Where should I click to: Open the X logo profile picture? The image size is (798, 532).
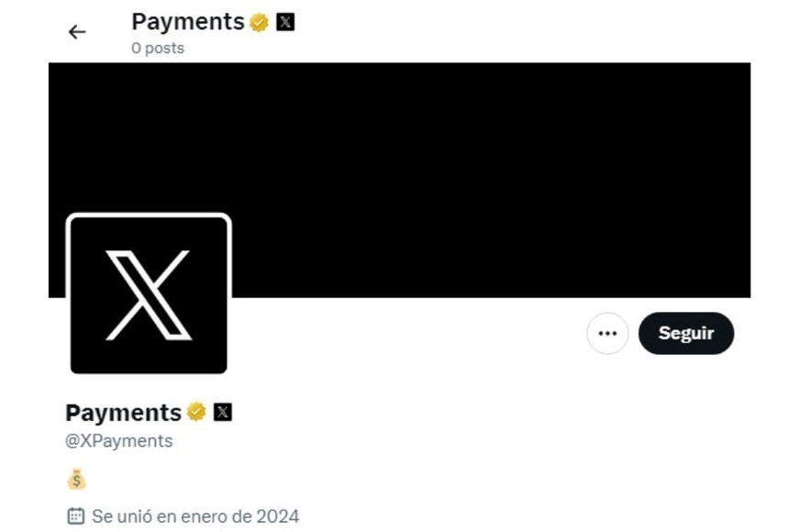[x=149, y=295]
